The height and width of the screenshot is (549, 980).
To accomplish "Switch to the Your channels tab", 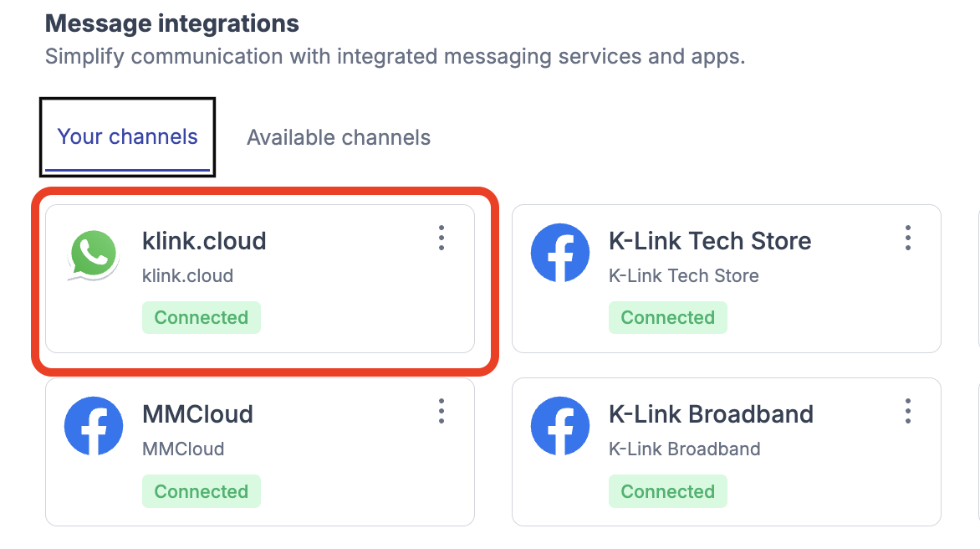I will 127,137.
